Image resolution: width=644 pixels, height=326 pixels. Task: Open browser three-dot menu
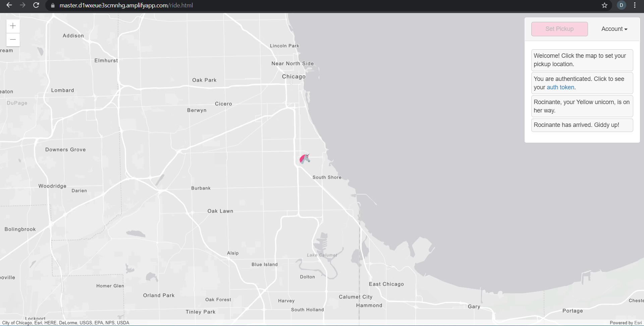pos(635,5)
